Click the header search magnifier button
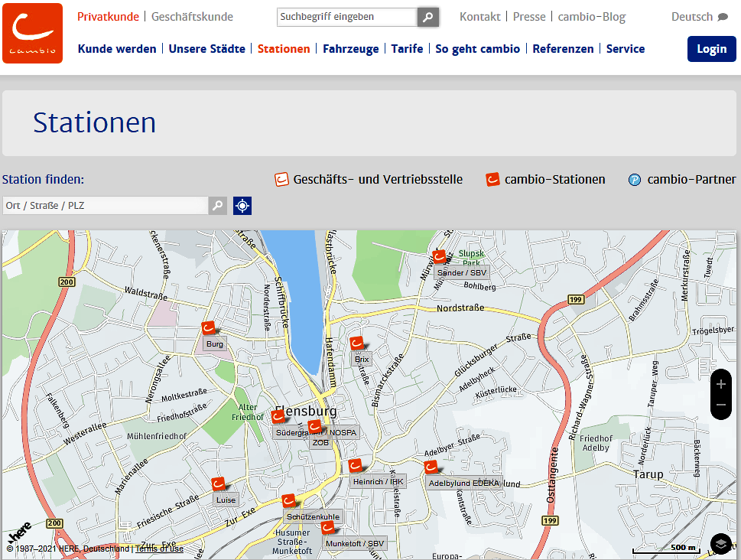The image size is (741, 560). (428, 17)
